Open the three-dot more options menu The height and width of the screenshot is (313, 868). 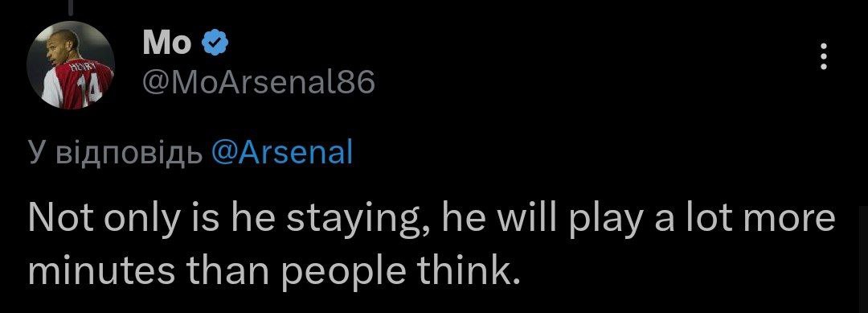tap(824, 57)
